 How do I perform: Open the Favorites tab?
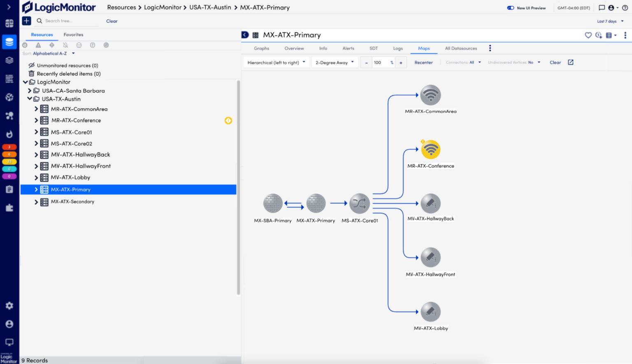point(73,35)
